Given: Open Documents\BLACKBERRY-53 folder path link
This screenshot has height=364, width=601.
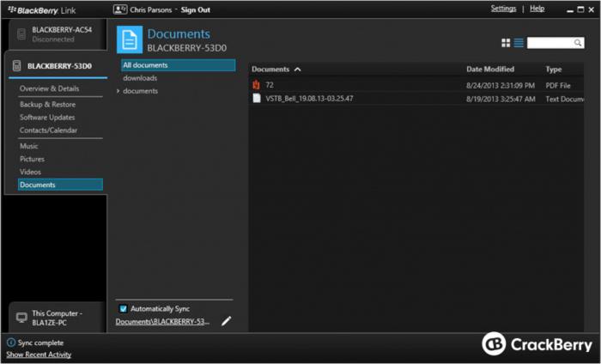Looking at the screenshot, I should pos(162,321).
